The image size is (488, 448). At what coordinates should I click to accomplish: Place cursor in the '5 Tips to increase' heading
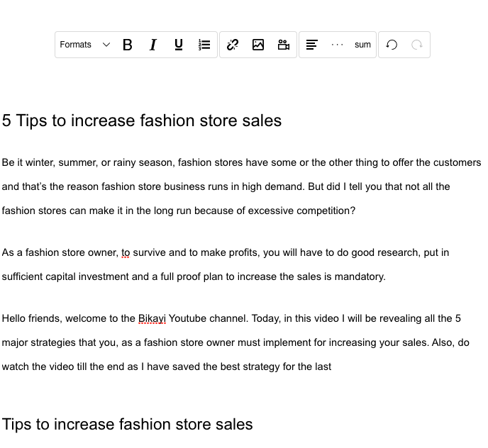click(x=142, y=121)
